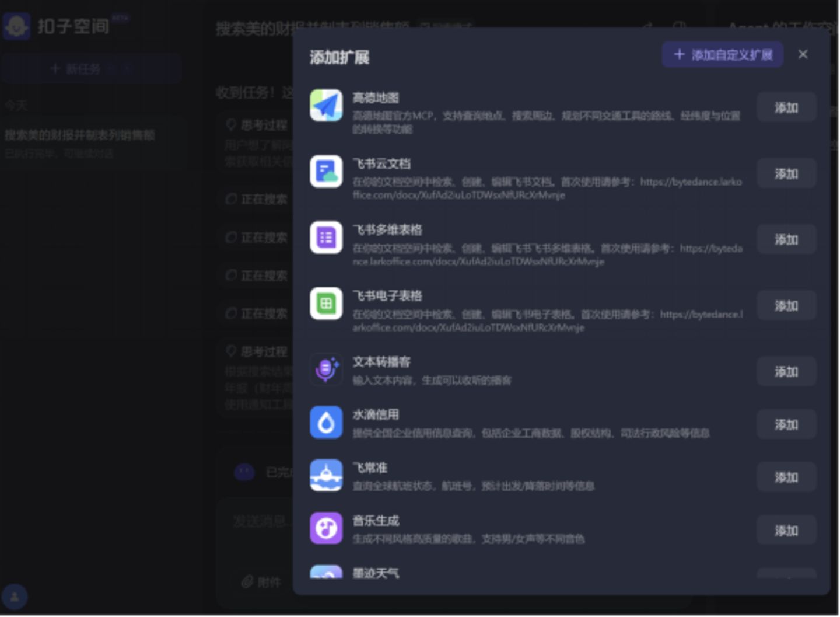
Task: Click the 水滴信用 droplet icon
Action: pos(326,423)
